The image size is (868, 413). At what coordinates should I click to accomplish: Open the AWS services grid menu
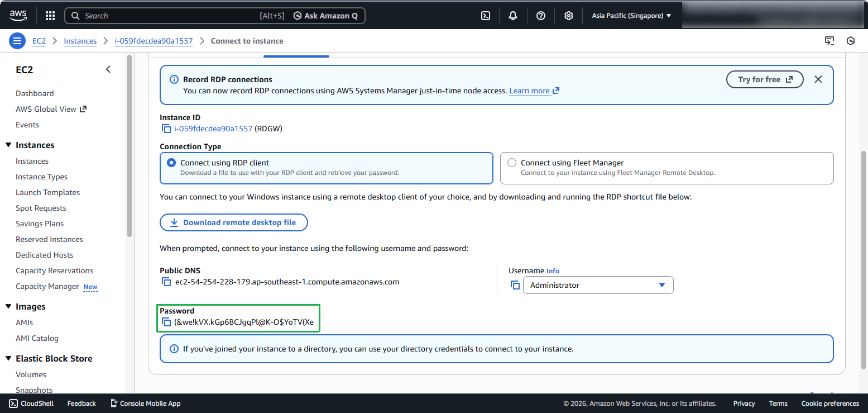[x=50, y=16]
